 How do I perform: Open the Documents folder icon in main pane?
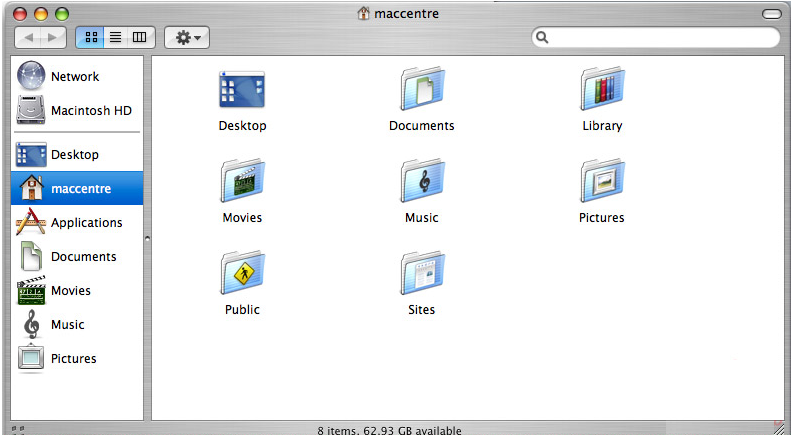click(422, 89)
